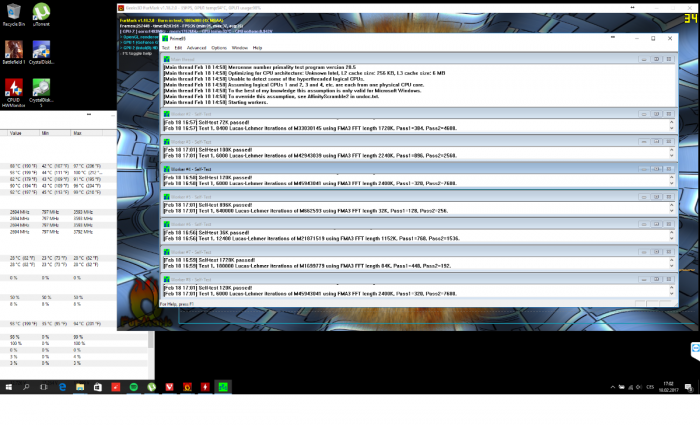Viewport: 700px width, 425px height.
Task: Open the Test menu in Prime95
Action: click(166, 47)
